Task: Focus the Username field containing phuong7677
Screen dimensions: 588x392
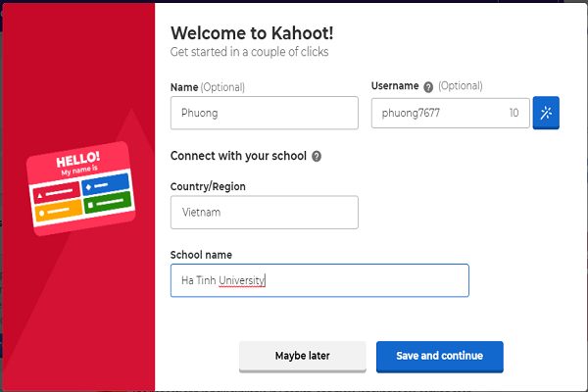Action: coord(450,113)
